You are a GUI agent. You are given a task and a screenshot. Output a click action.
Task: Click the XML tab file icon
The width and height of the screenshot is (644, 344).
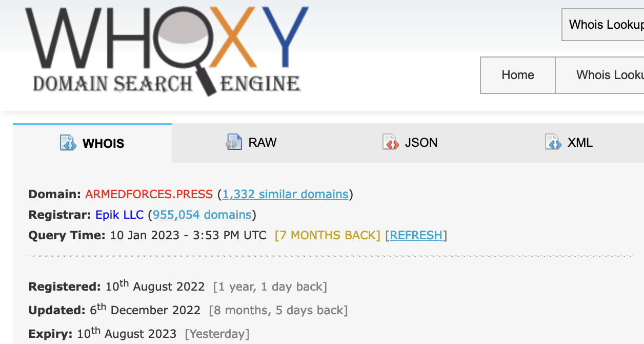click(x=553, y=142)
